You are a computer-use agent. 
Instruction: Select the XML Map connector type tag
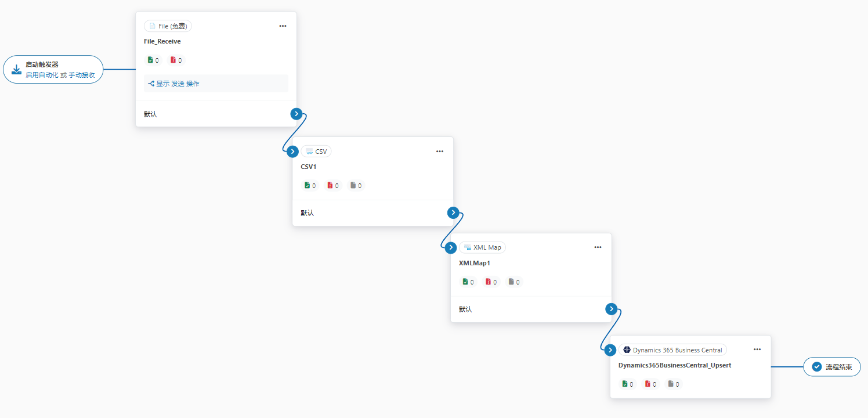pyautogui.click(x=482, y=247)
